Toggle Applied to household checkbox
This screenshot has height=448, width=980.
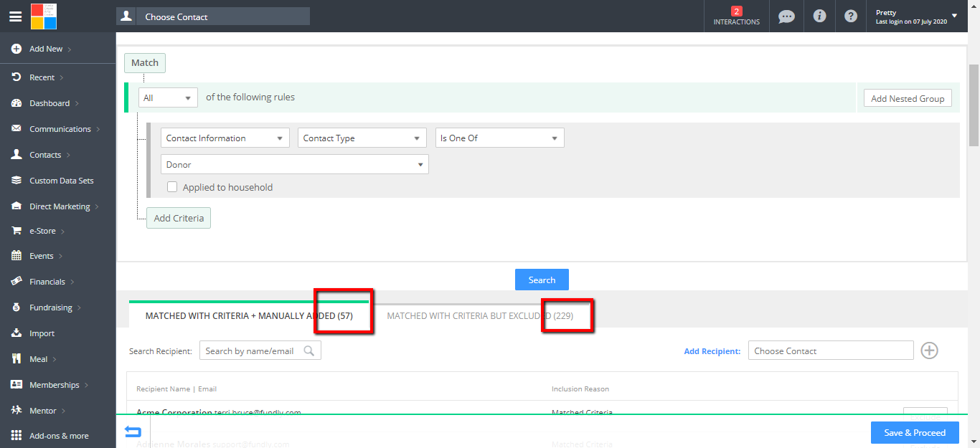click(172, 187)
